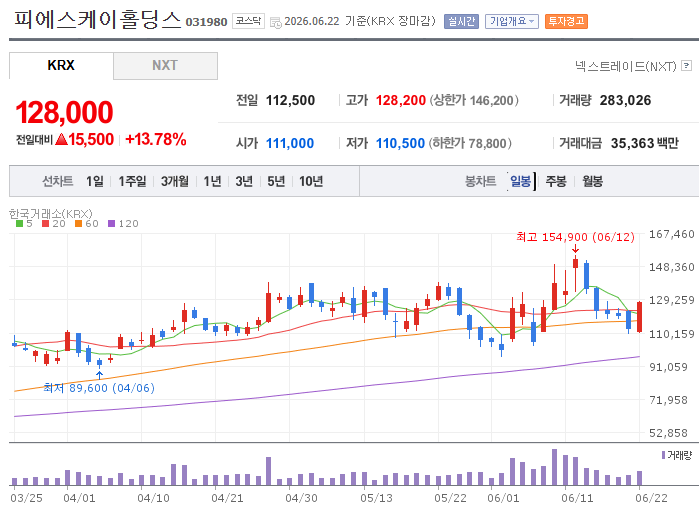Select the 1일 line chart period
699x508 pixels.
95,181
